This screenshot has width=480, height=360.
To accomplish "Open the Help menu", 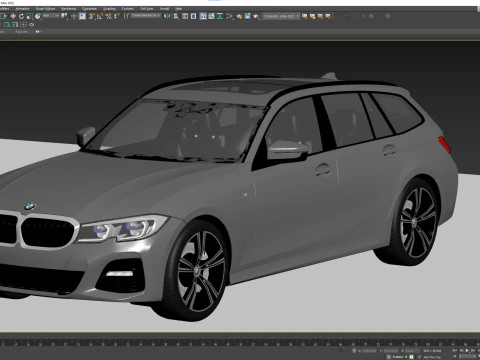I will pos(179,8).
